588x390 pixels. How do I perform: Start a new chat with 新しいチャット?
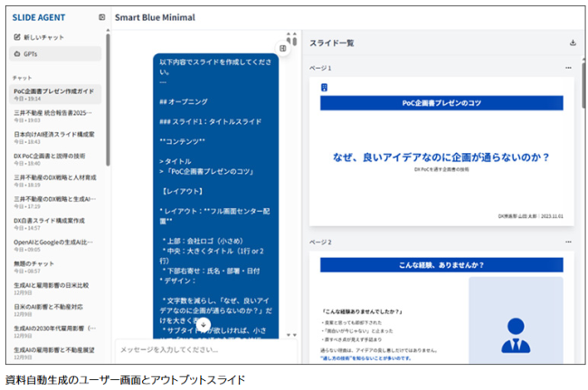[40, 37]
